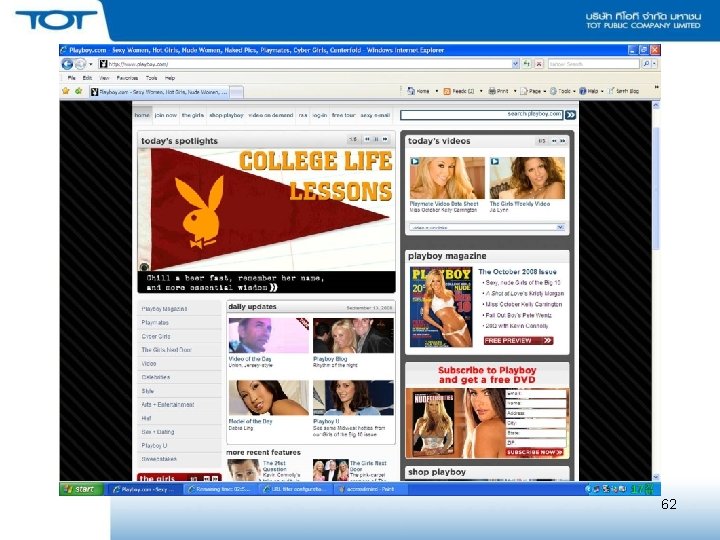The image size is (720, 540).
Task: Open the recent pages dropdown beside Forward
Action: click(x=90, y=64)
